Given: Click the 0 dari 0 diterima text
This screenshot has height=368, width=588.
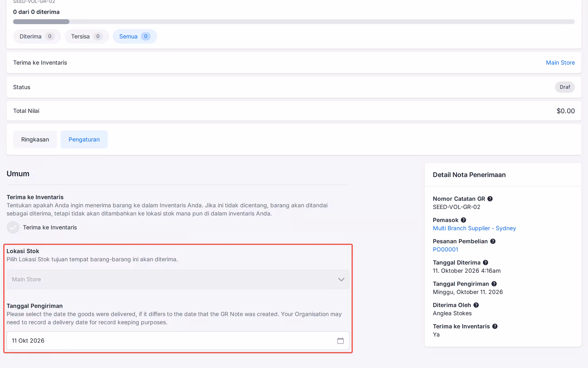Looking at the screenshot, I should click(36, 12).
